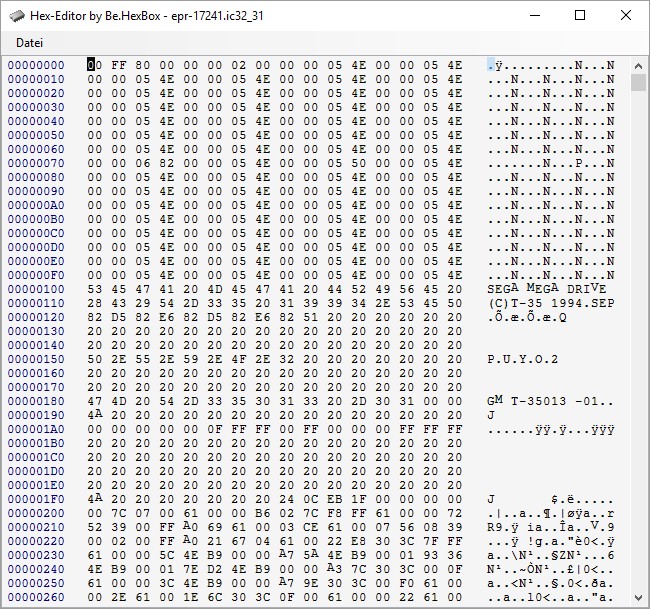Viewport: 650px width, 609px height.
Task: Click the Hex-Editor application icon in title bar
Action: tap(18, 15)
